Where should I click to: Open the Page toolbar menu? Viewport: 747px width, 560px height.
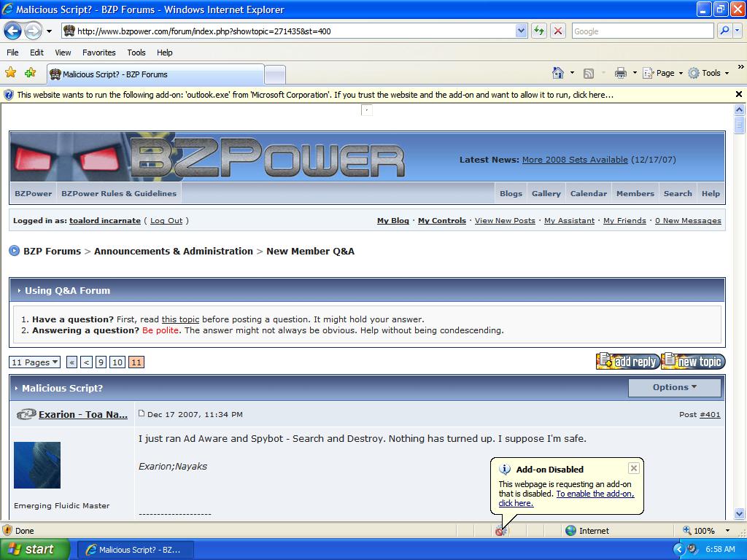[x=663, y=73]
